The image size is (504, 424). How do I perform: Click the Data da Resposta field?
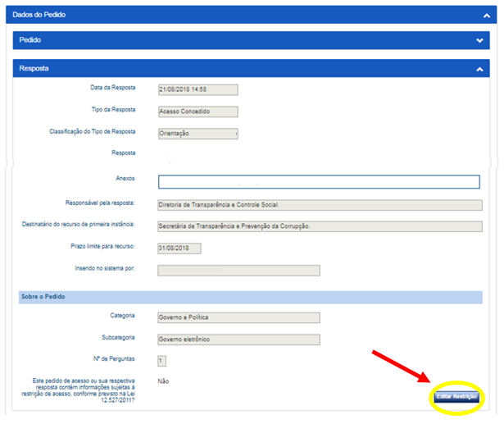pyautogui.click(x=197, y=89)
